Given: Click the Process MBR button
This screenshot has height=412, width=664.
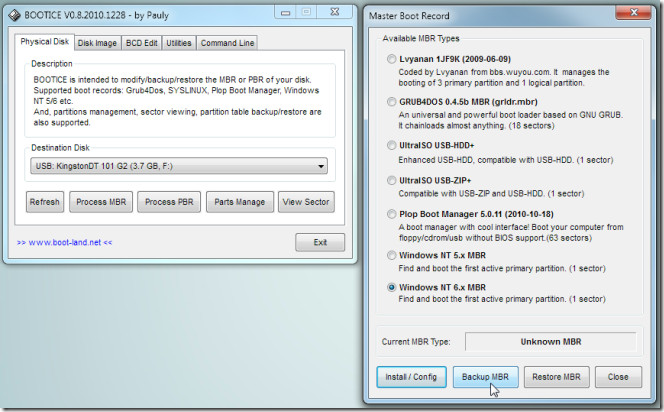Looking at the screenshot, I should [101, 202].
